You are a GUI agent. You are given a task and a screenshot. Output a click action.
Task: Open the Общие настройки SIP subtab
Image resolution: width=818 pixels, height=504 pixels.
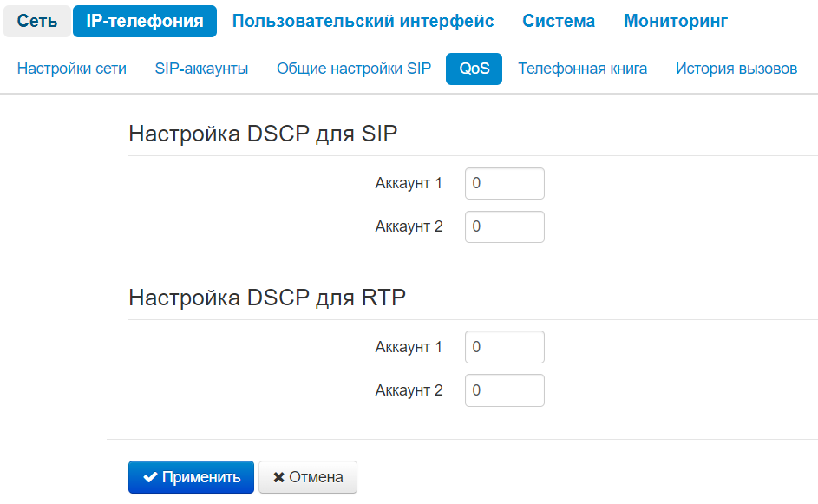(x=354, y=69)
